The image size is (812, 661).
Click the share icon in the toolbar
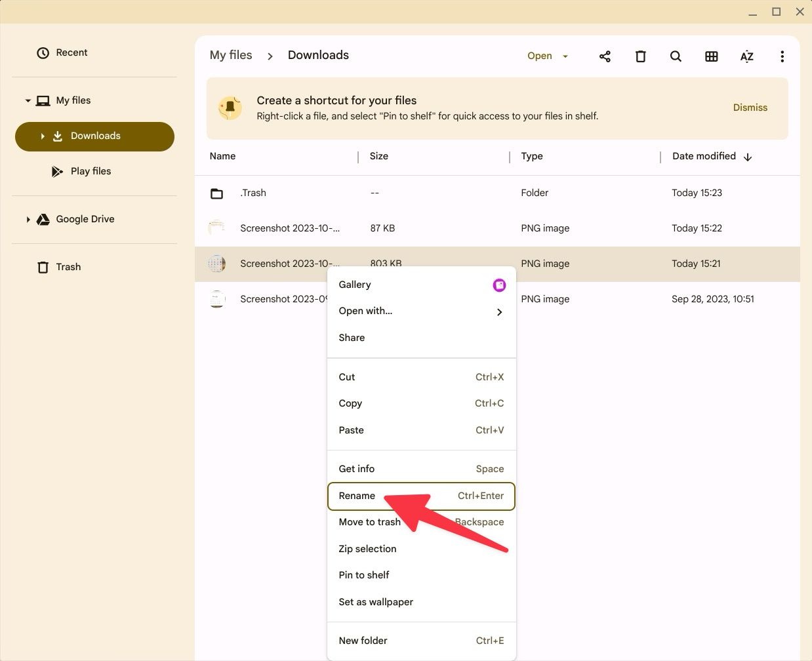pos(605,56)
